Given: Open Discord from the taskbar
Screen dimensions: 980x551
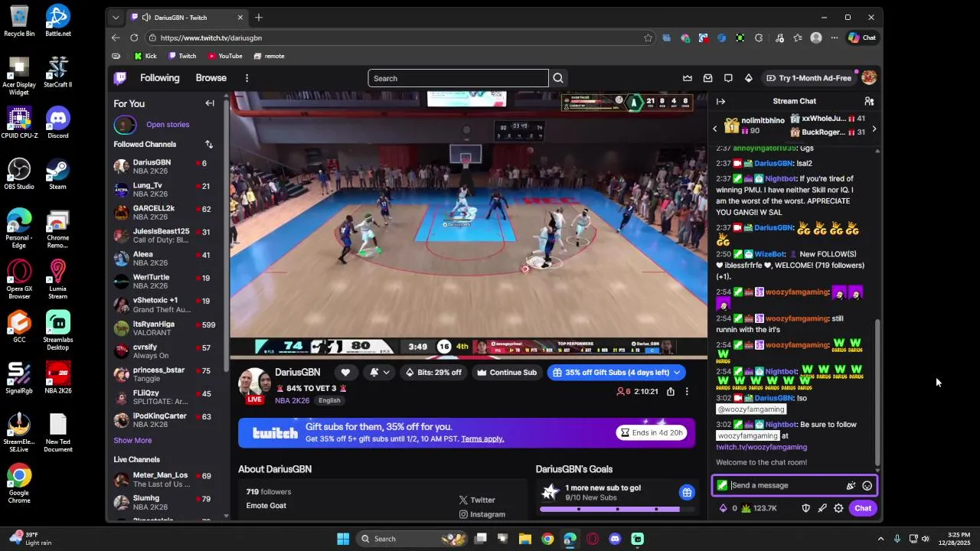Looking at the screenshot, I should point(615,539).
